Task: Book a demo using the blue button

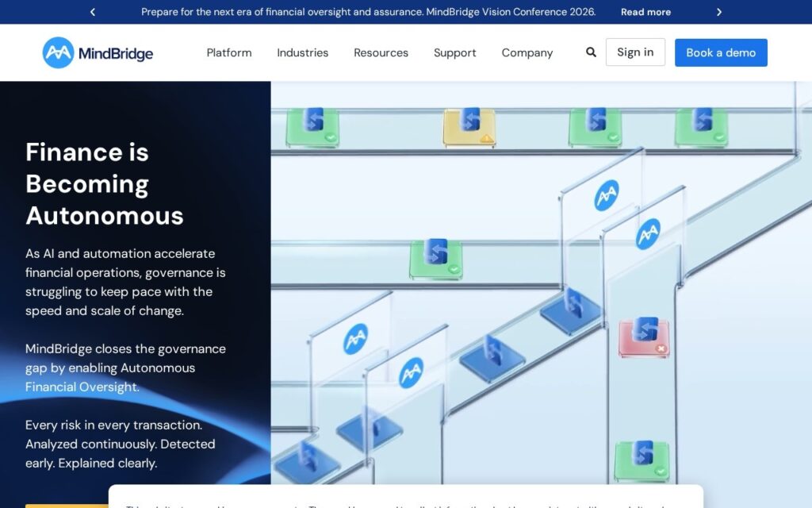Action: coord(721,52)
